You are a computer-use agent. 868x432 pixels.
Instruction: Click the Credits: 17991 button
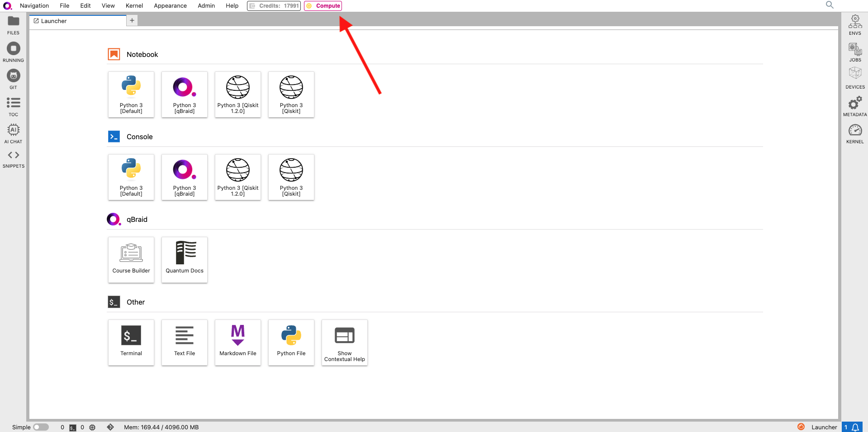tap(274, 6)
